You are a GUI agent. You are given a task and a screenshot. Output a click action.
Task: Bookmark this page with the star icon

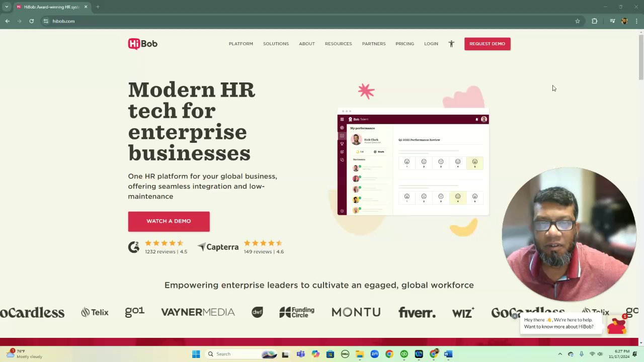click(x=578, y=21)
